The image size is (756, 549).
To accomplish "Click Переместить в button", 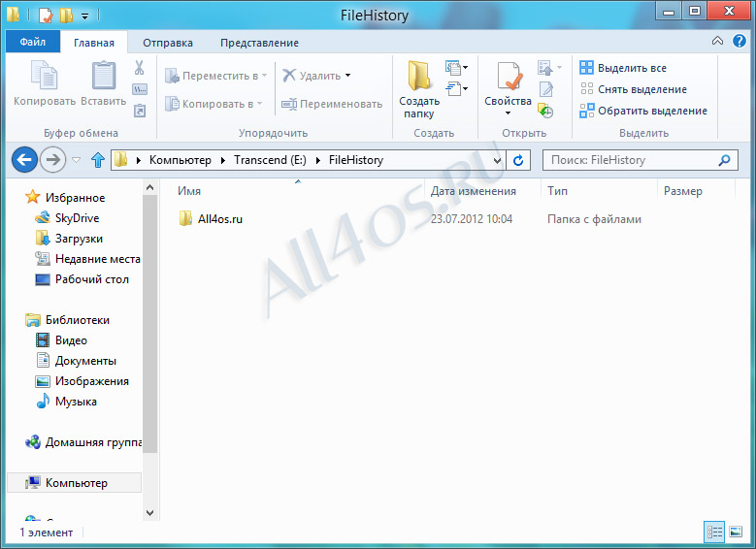I will click(215, 76).
